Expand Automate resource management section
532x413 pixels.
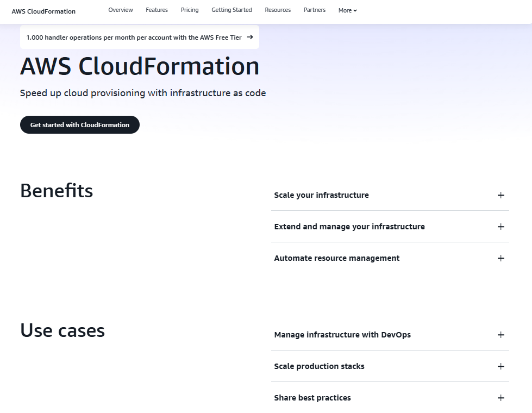point(390,258)
